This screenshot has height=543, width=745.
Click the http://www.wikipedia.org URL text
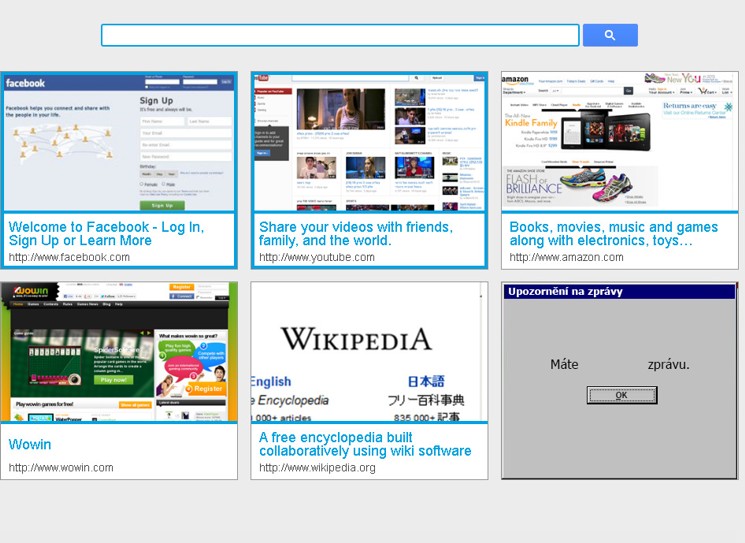click(317, 467)
